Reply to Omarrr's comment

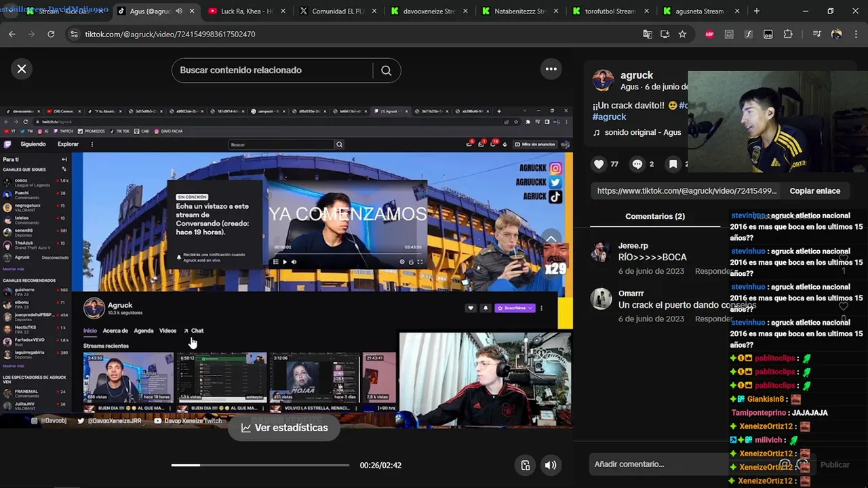pos(713,319)
